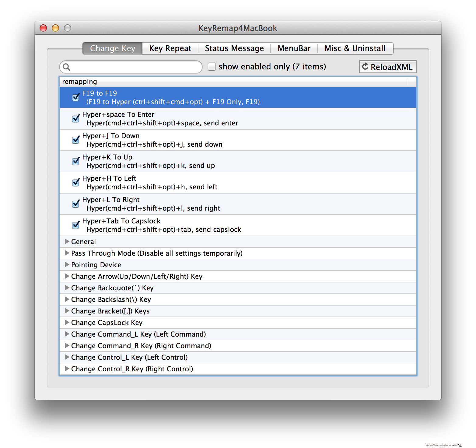This screenshot has width=476, height=448.
Task: Click the ReloadXML button
Action: [x=387, y=67]
